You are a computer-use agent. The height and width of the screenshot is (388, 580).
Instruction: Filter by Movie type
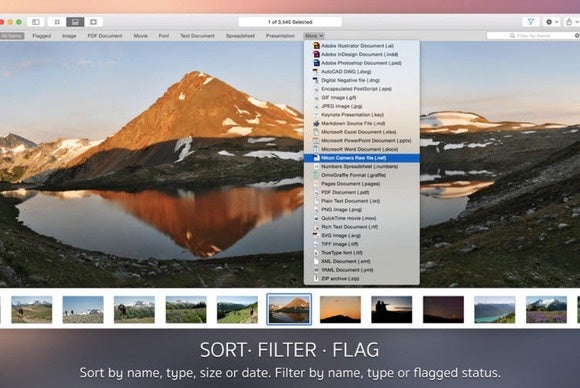point(141,36)
